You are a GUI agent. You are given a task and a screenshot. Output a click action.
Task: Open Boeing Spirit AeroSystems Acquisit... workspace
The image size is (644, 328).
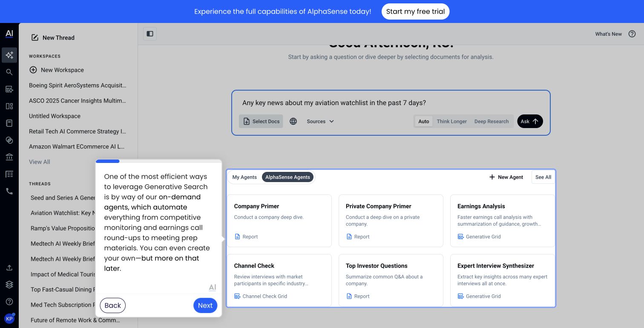pyautogui.click(x=78, y=85)
